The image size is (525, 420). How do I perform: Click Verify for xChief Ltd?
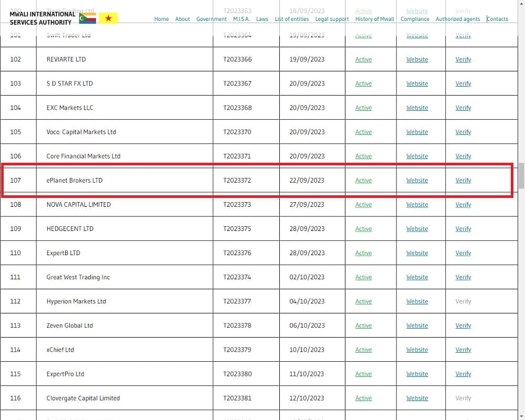[463, 350]
